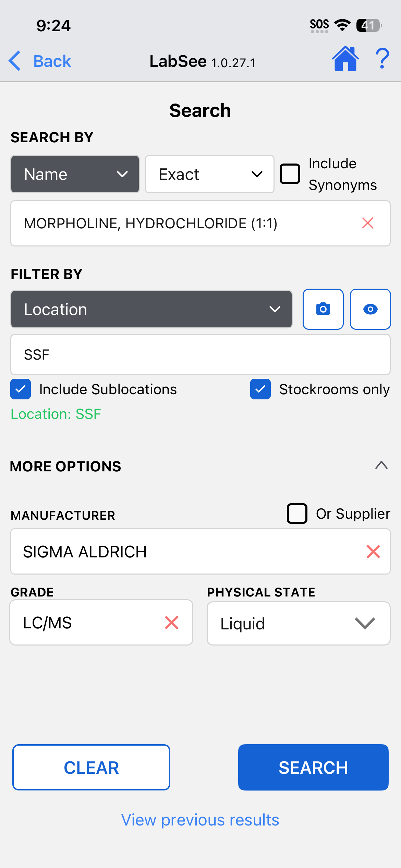Enable Include Synonyms checkbox
This screenshot has width=401, height=868.
tap(290, 174)
